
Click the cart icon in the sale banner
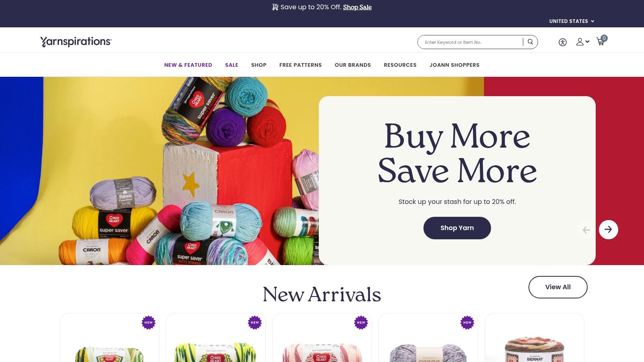(275, 7)
